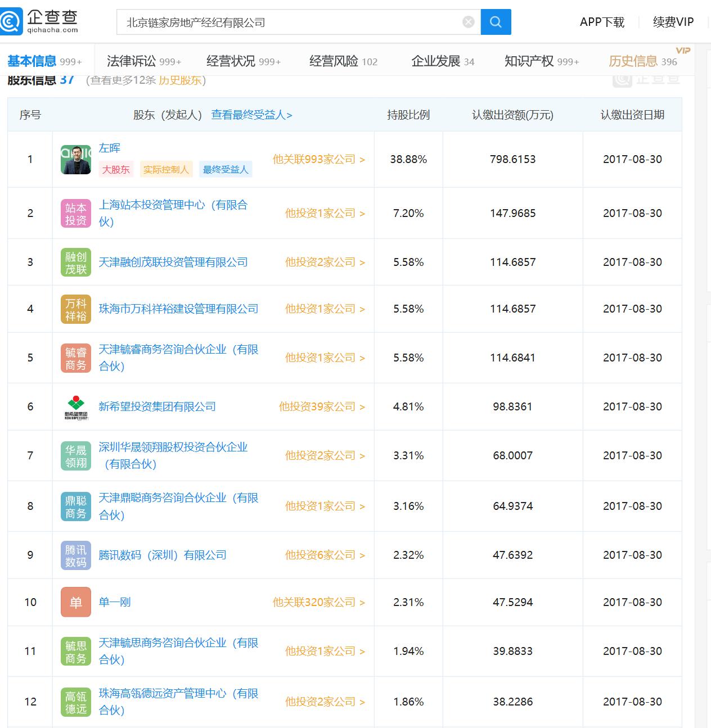711x728 pixels.
Task: Click the blue search magnifier button
Action: [496, 22]
